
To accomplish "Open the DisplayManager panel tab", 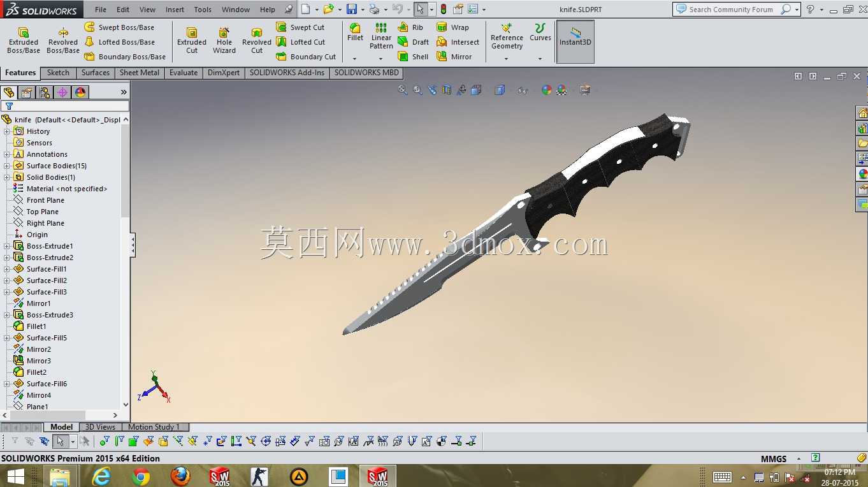I will 80,92.
